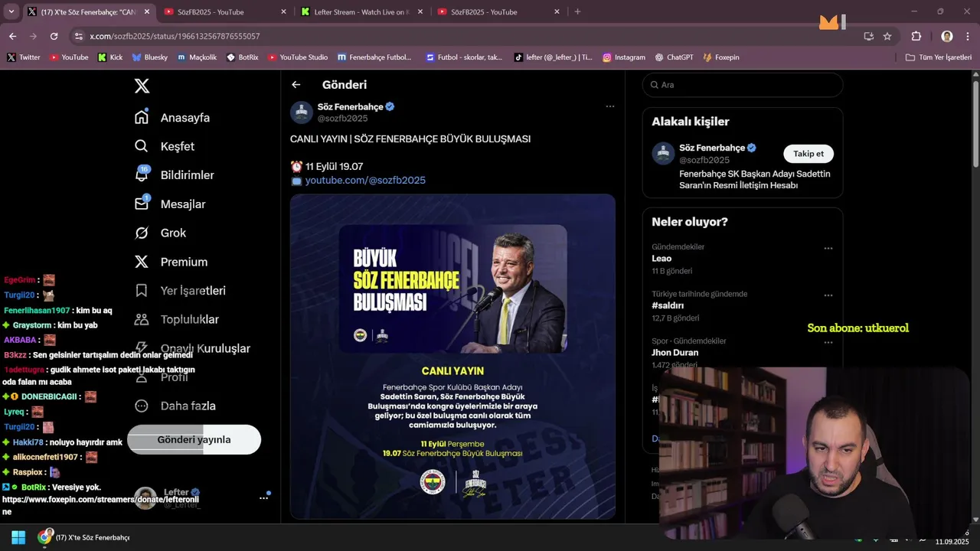Open youtube.com/@sozfb2025 link in post
Viewport: 980px width, 551px height.
[365, 181]
